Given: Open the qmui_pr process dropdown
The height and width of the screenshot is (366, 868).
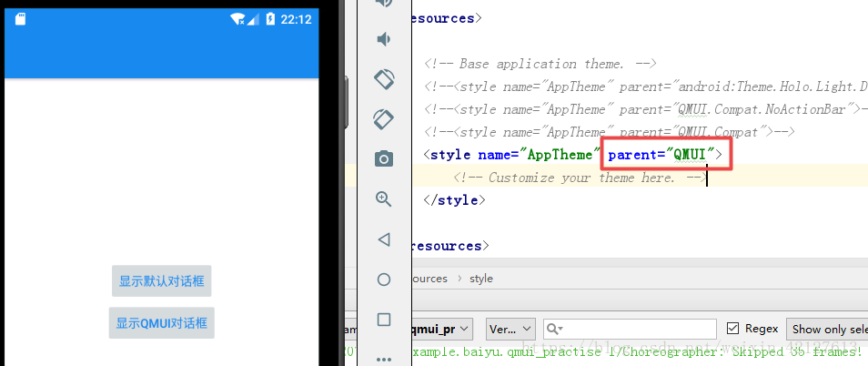Looking at the screenshot, I should (440, 329).
